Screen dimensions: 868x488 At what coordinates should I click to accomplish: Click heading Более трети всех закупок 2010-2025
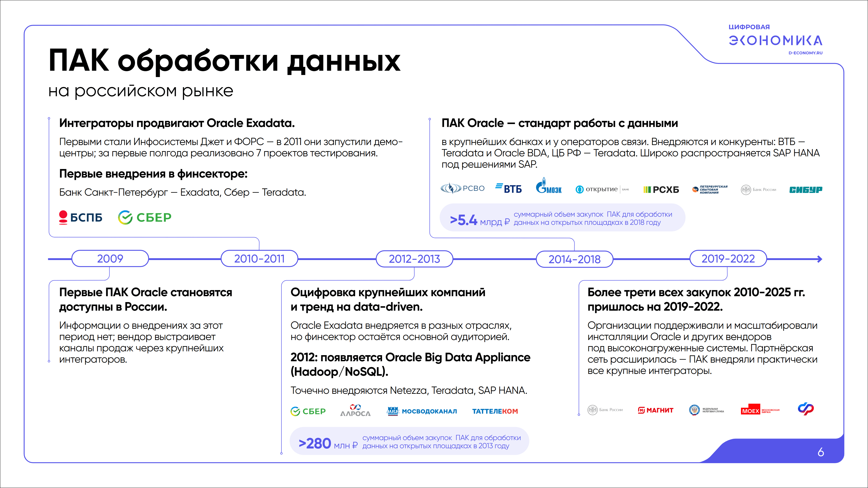[696, 299]
